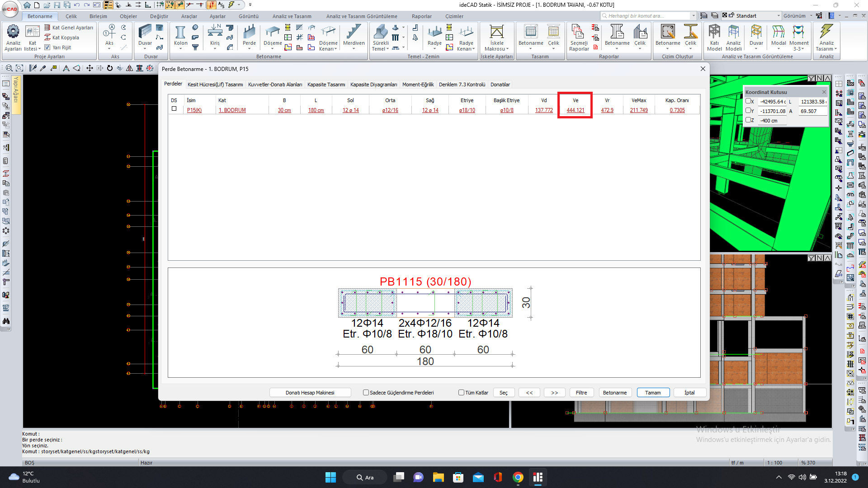Screen dimensions: 868x488
Task: Click the X coordinate field
Action: click(773, 102)
